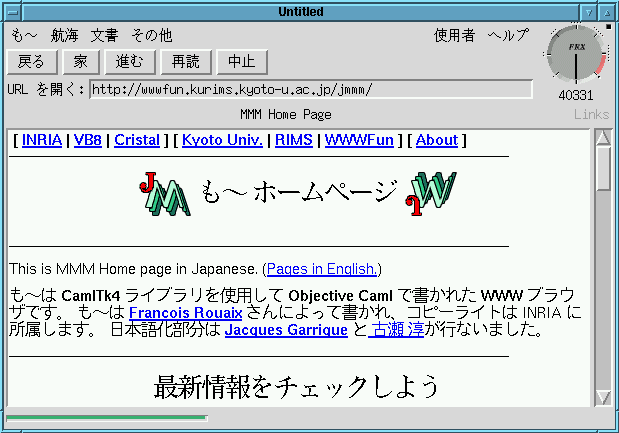Click the 中止 stop button
Image resolution: width=619 pixels, height=433 pixels.
pyautogui.click(x=242, y=62)
